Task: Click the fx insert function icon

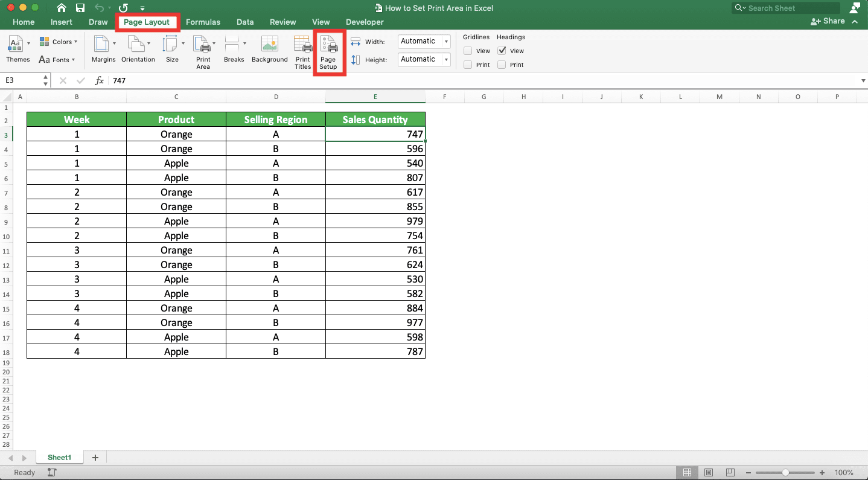Action: 100,80
